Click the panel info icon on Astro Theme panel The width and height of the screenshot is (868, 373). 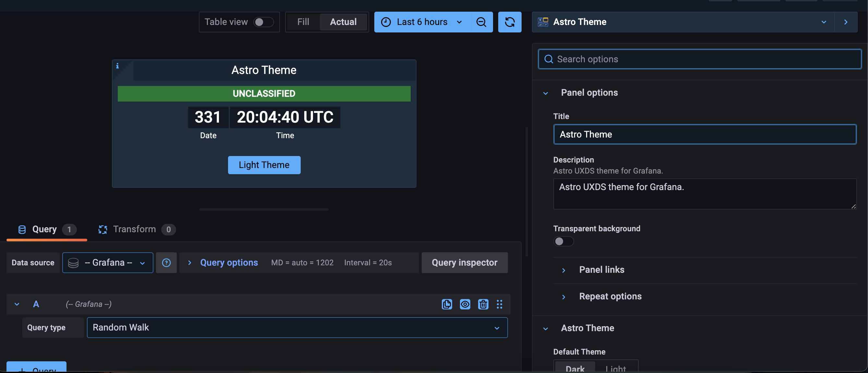[117, 66]
